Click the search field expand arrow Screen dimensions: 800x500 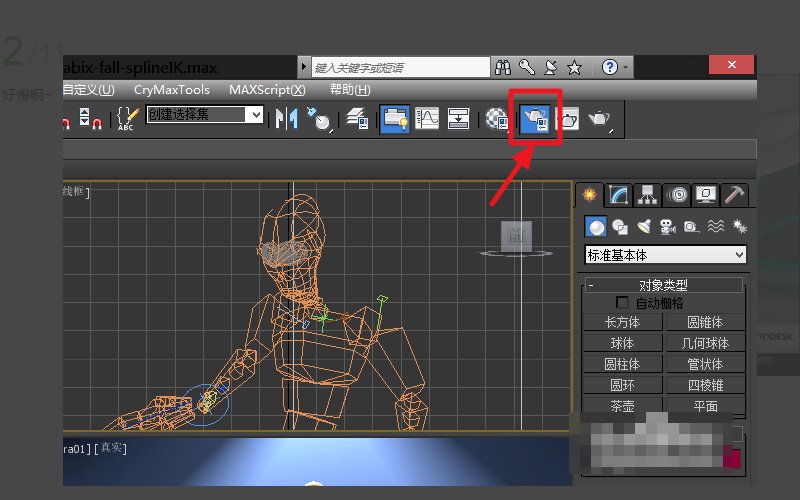coord(304,67)
